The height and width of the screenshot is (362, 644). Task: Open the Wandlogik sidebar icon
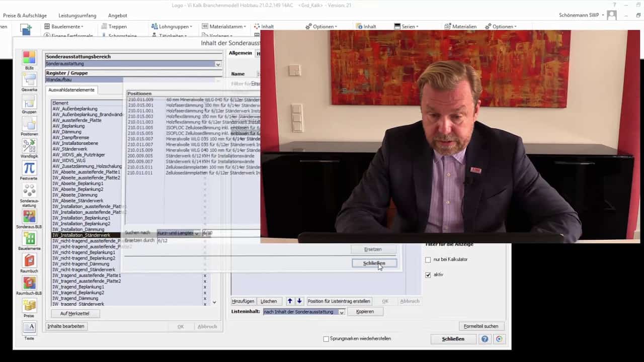29,146
